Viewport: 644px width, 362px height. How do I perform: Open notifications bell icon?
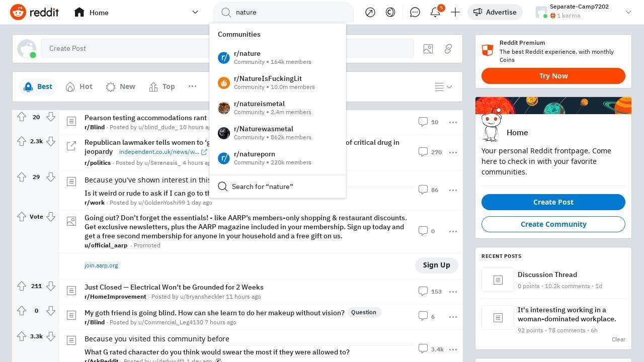click(x=435, y=12)
